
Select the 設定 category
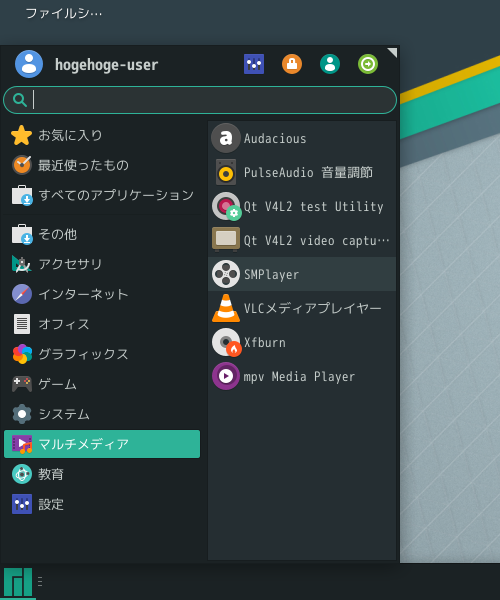coord(102,504)
